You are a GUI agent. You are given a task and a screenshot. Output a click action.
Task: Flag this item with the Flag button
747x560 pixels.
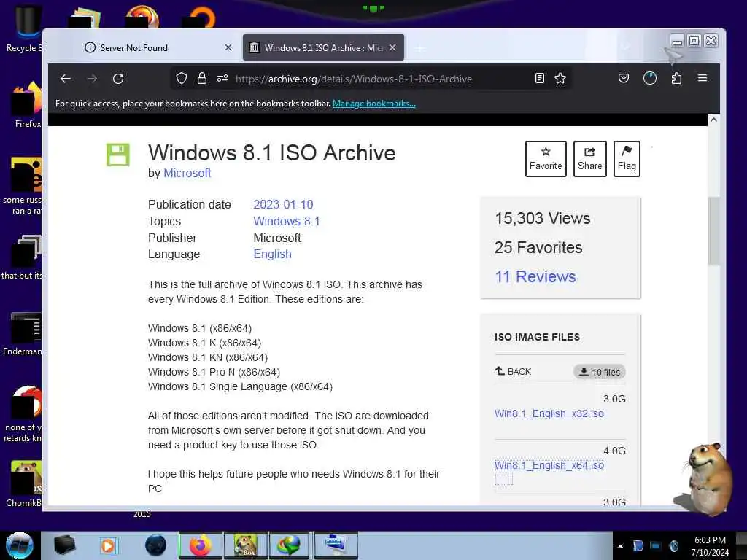coord(627,158)
